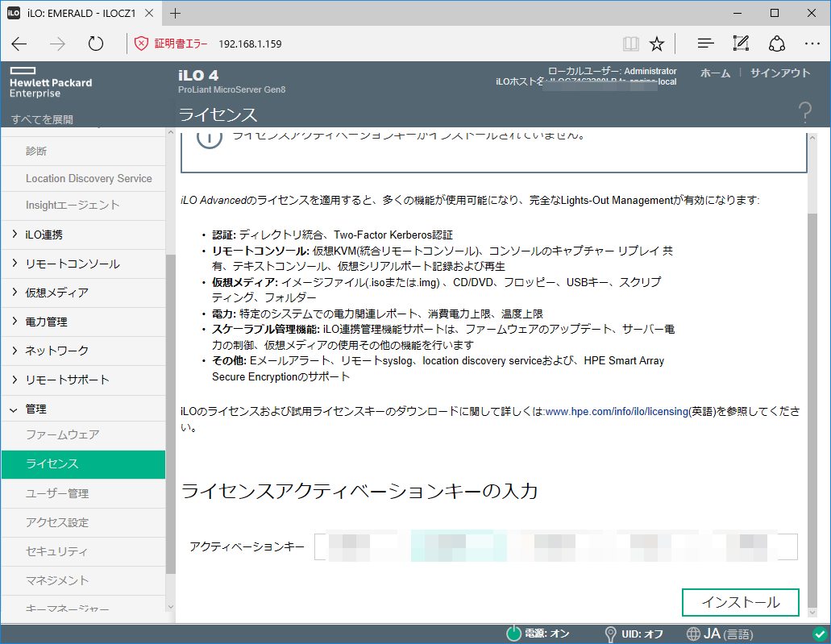Open the Edge hub icon

(705, 44)
